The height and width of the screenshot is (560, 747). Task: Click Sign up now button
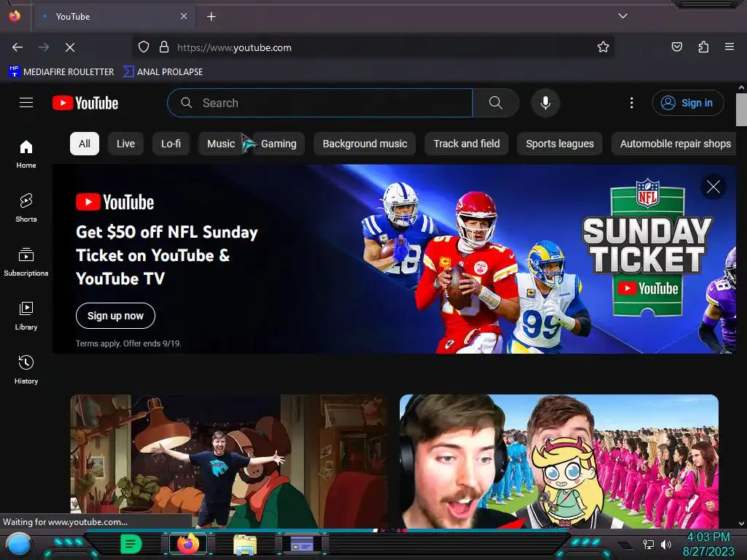(115, 316)
